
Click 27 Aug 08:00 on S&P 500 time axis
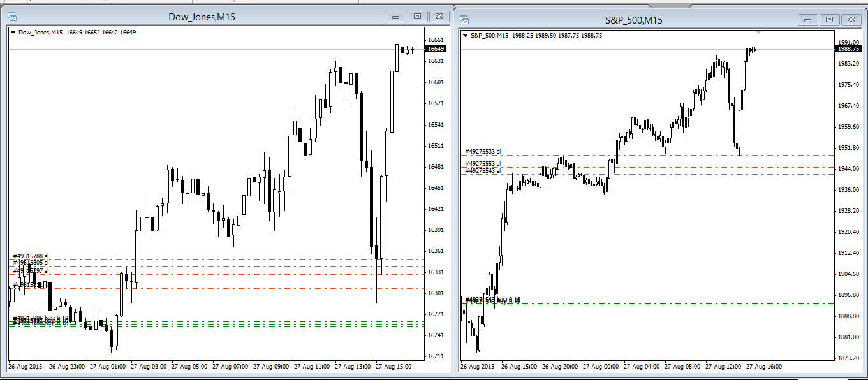[682, 367]
